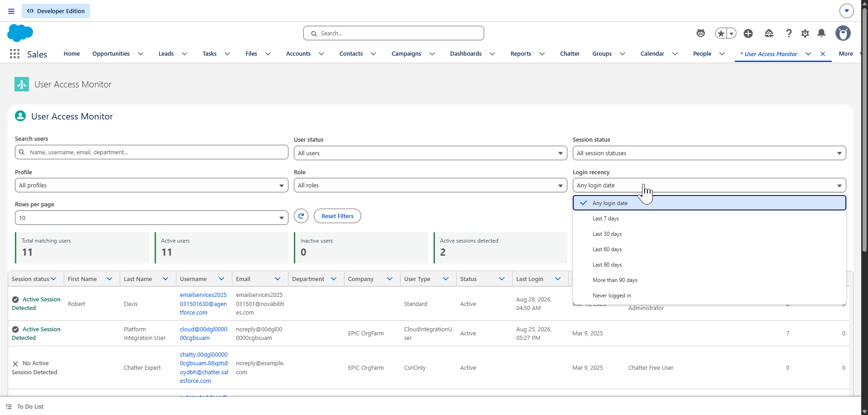
Task: Open the Reports tab
Action: 521,53
